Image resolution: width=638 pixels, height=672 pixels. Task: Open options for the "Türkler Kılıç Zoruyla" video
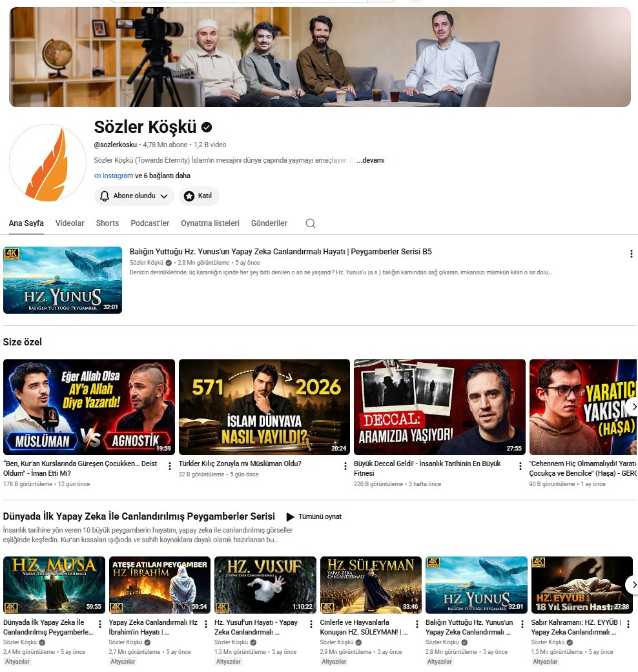345,466
